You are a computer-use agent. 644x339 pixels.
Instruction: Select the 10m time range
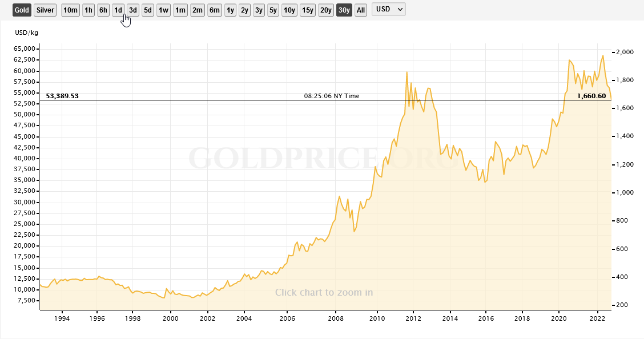pyautogui.click(x=70, y=10)
